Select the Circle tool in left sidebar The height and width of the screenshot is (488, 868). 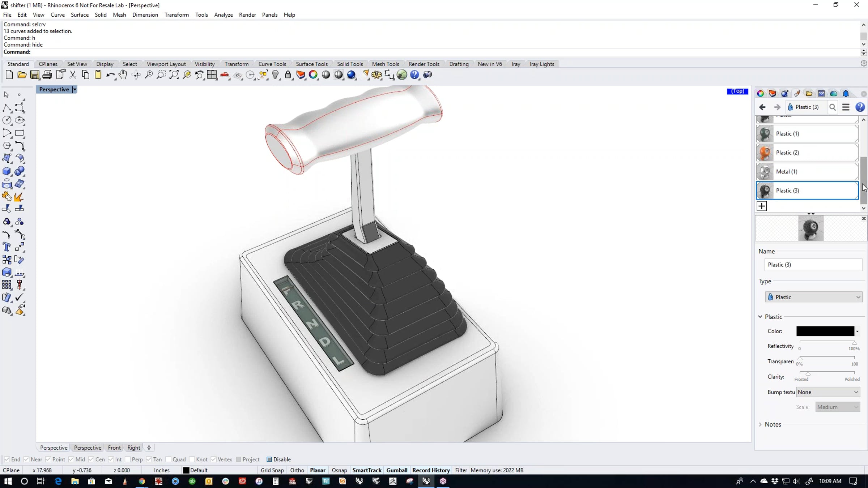tap(7, 120)
